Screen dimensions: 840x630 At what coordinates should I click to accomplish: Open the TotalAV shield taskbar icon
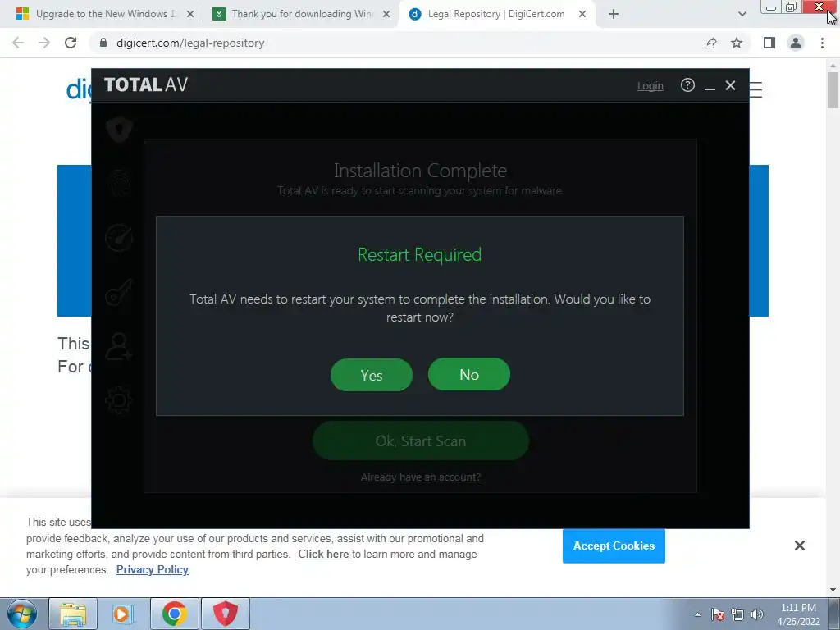pos(225,614)
